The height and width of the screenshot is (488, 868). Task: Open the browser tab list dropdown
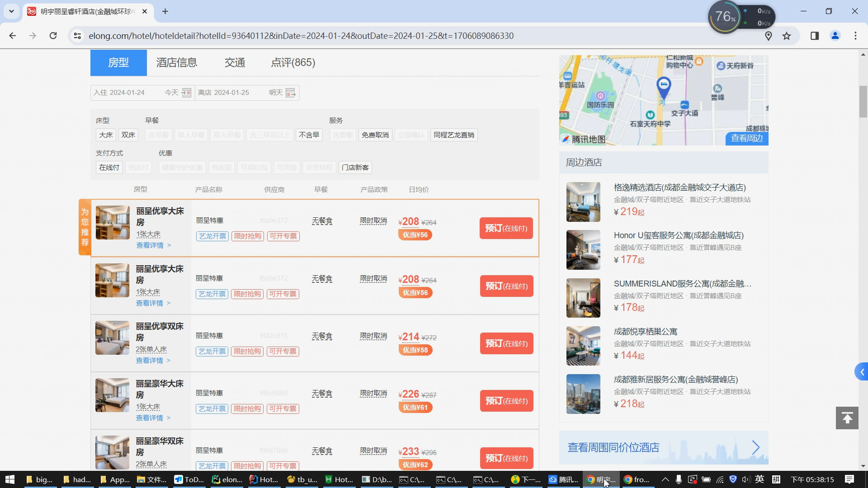tap(11, 11)
